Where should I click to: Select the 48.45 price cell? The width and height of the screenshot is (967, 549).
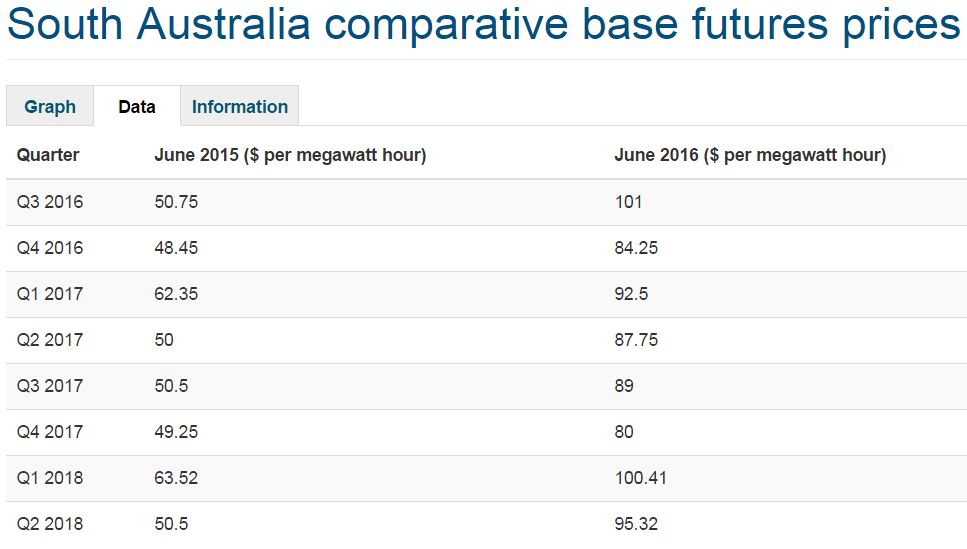(x=176, y=248)
